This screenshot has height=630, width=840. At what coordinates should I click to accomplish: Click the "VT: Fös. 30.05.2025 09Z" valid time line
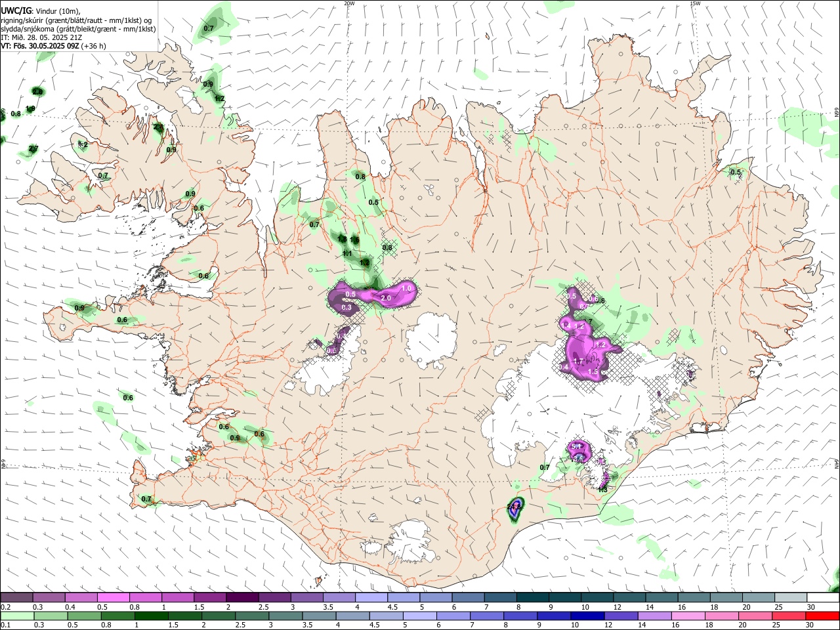pyautogui.click(x=40, y=46)
